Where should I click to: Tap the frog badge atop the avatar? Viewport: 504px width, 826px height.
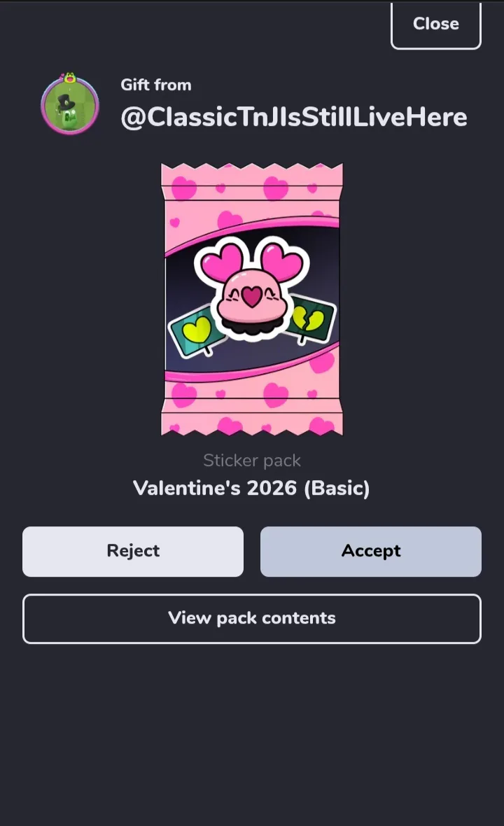click(69, 78)
